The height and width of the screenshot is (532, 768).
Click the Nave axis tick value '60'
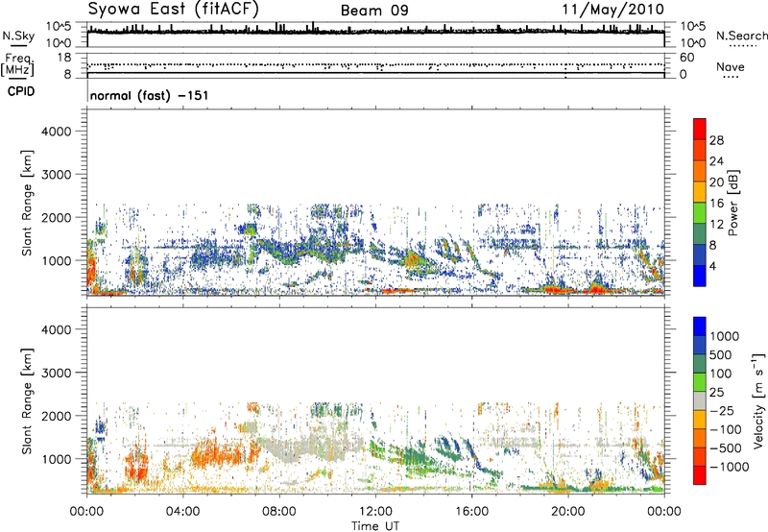pyautogui.click(x=686, y=58)
